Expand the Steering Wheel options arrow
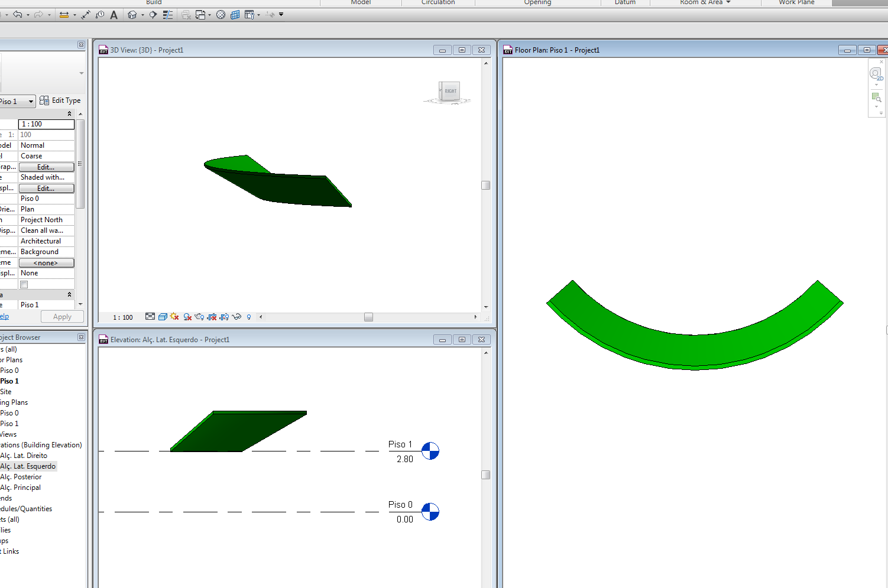 (876, 85)
